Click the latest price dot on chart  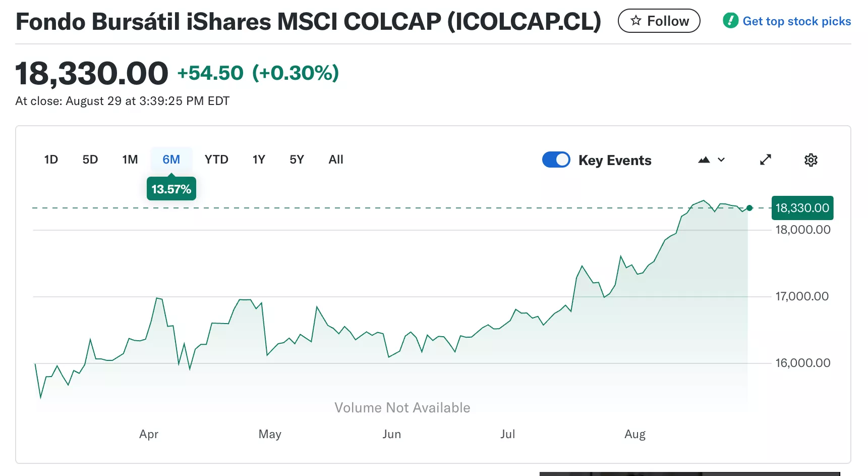point(749,208)
